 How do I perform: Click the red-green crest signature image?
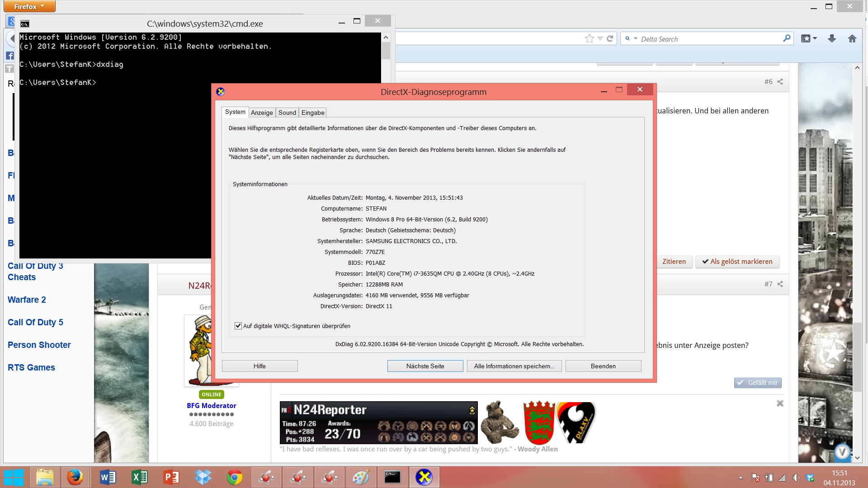(539, 422)
